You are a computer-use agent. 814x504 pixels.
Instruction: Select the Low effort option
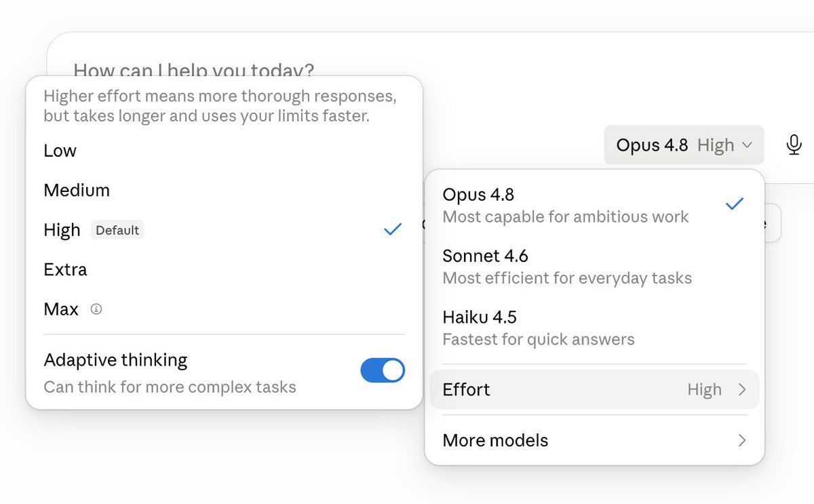pyautogui.click(x=224, y=151)
